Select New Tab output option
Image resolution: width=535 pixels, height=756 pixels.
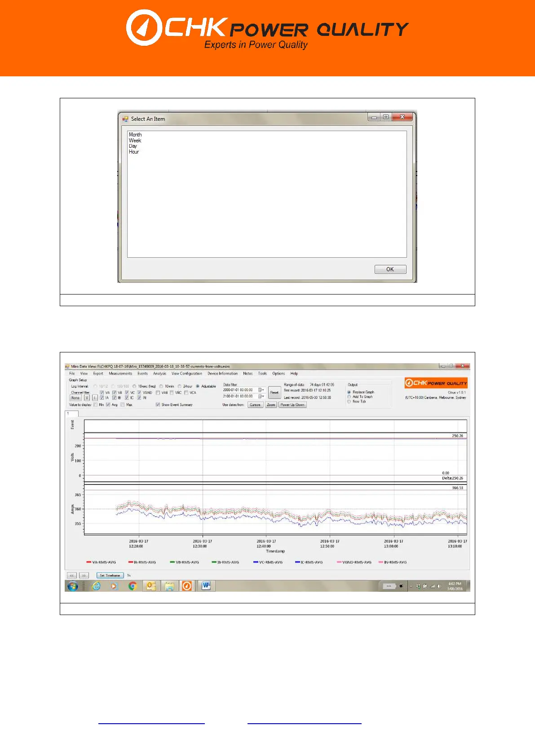(349, 401)
